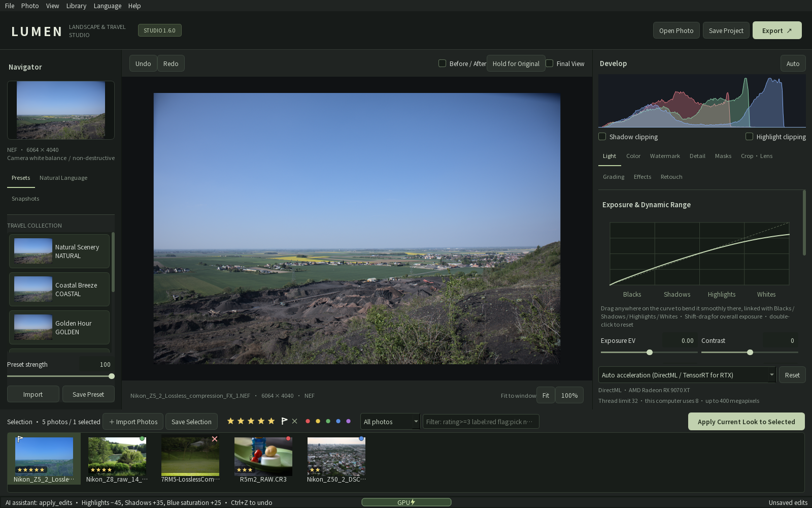Click the GPU acceleration status indicator
Screen dimensions: 812x508
406,502
